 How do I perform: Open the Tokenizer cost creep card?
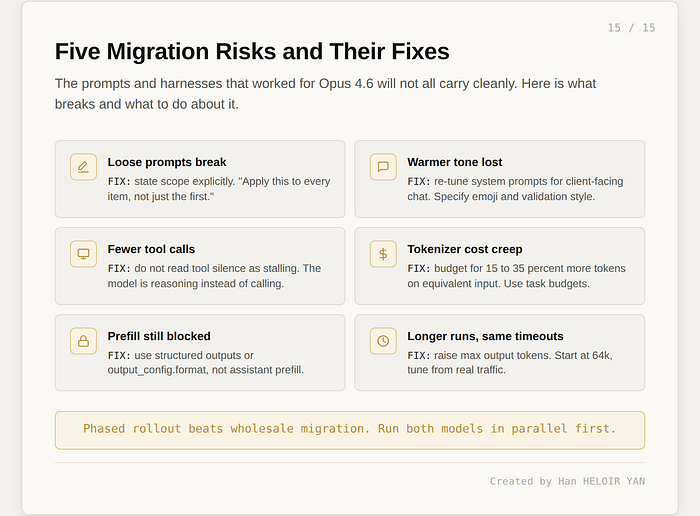[500, 266]
